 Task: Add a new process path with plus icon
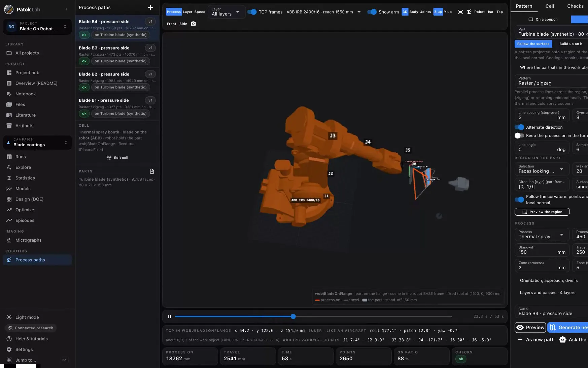(150, 7)
